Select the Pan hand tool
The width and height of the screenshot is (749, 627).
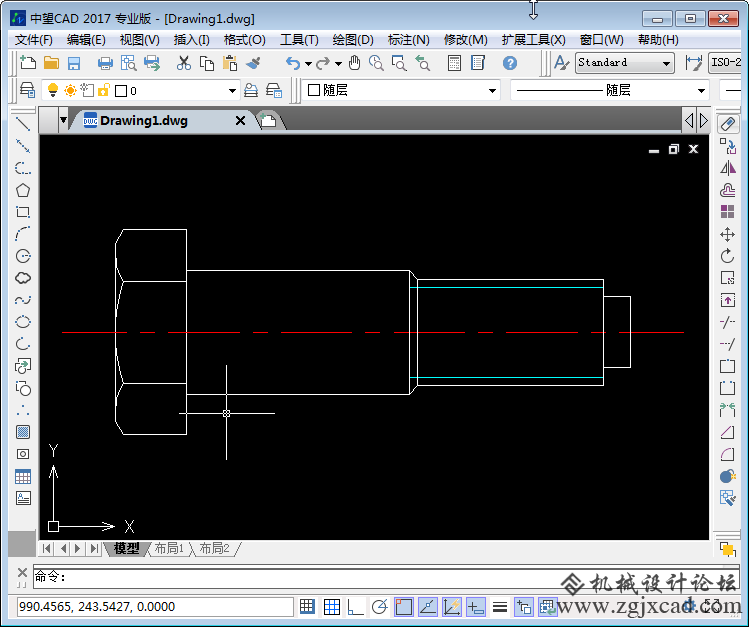354,63
